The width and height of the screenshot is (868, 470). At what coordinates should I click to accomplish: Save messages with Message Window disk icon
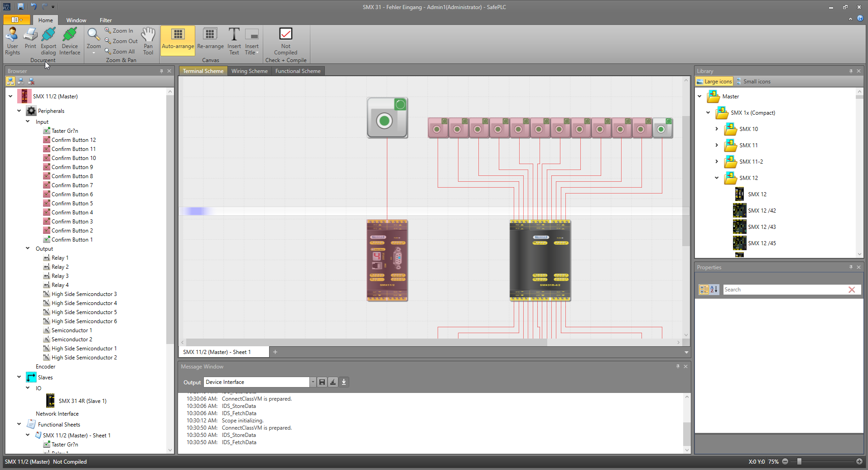point(322,382)
